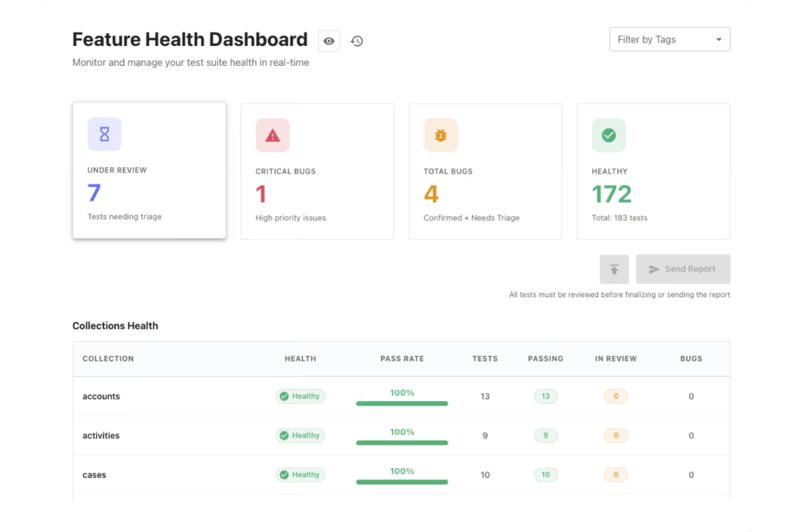This screenshot has width=798, height=532.
Task: Open the Under Review summary card
Action: (x=149, y=171)
